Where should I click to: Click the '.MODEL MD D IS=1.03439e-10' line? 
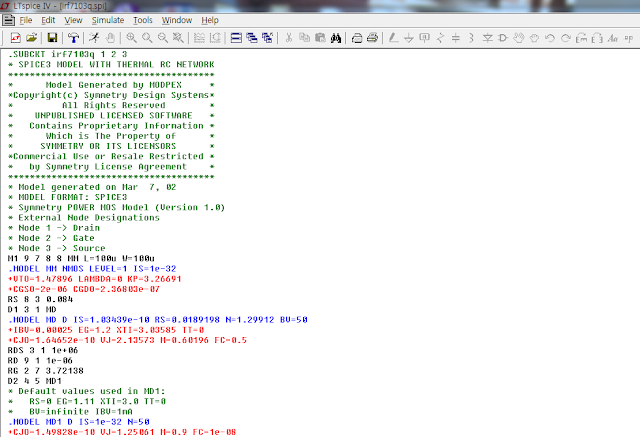point(158,319)
